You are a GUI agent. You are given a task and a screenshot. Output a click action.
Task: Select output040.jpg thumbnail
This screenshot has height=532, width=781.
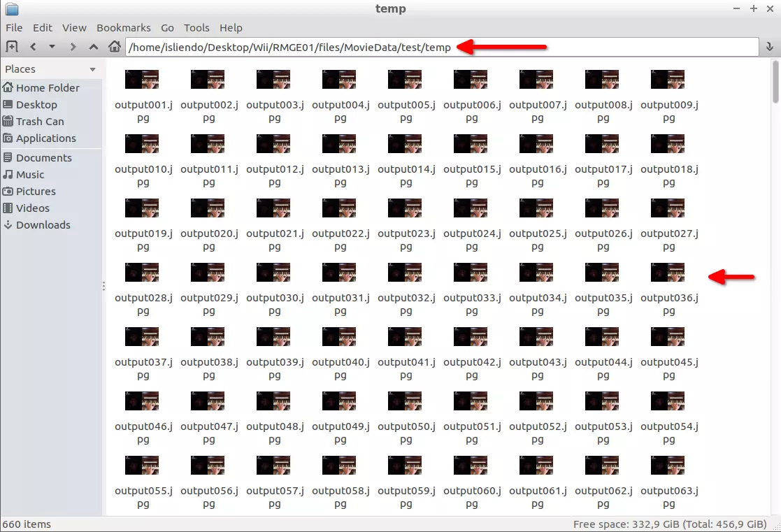339,336
